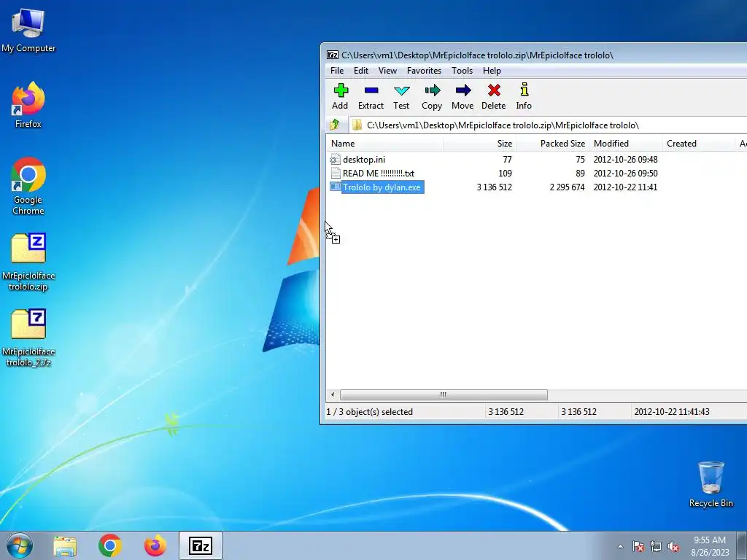Open the File menu

pyautogui.click(x=337, y=71)
